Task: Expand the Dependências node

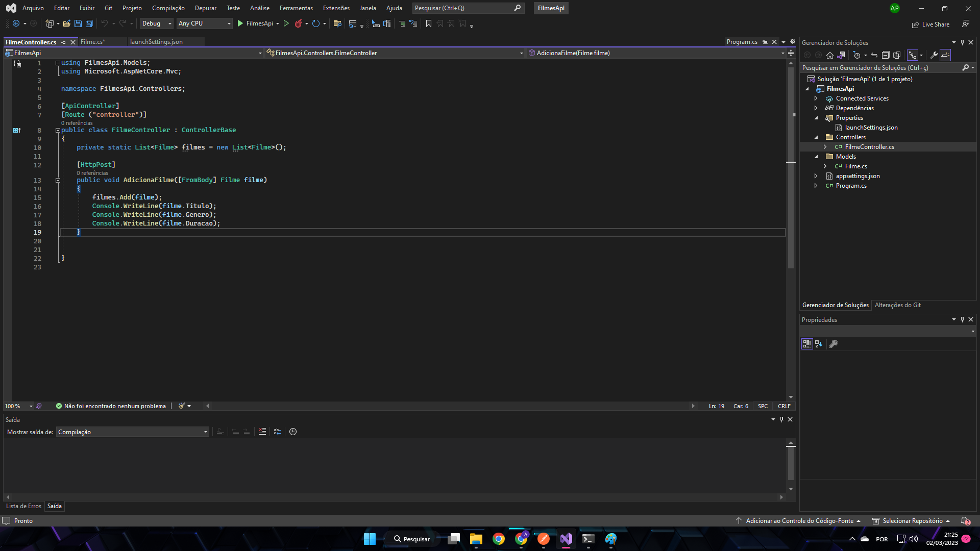Action: pyautogui.click(x=816, y=108)
